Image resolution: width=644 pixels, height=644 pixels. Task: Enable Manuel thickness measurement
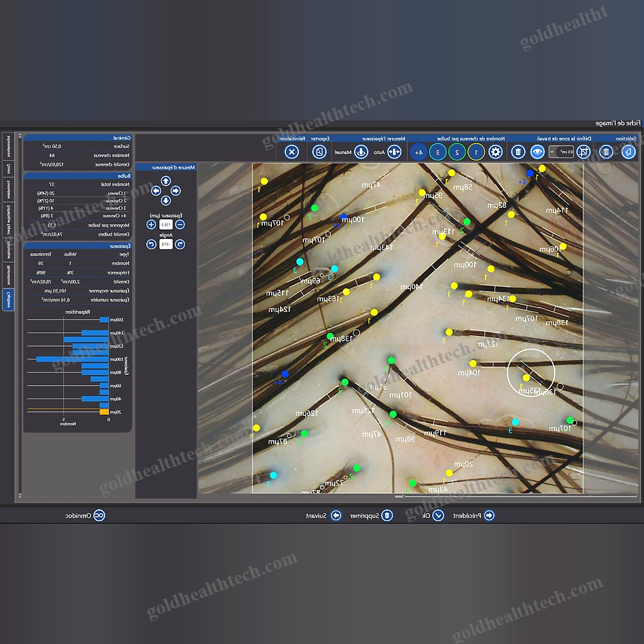click(361, 152)
